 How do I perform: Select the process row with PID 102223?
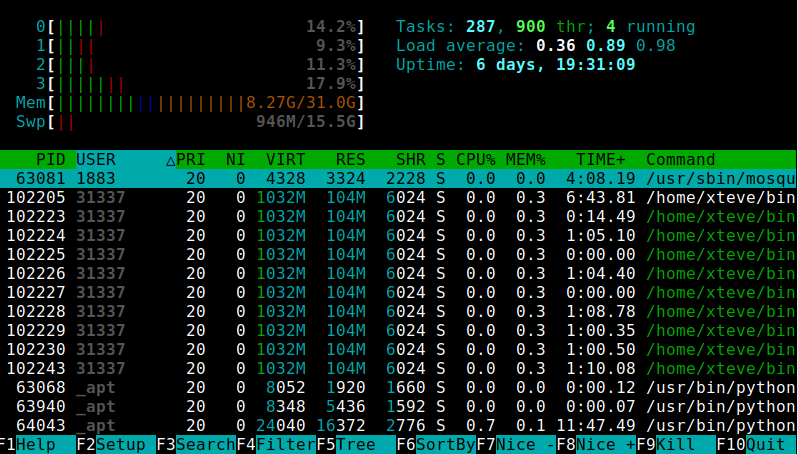399,217
